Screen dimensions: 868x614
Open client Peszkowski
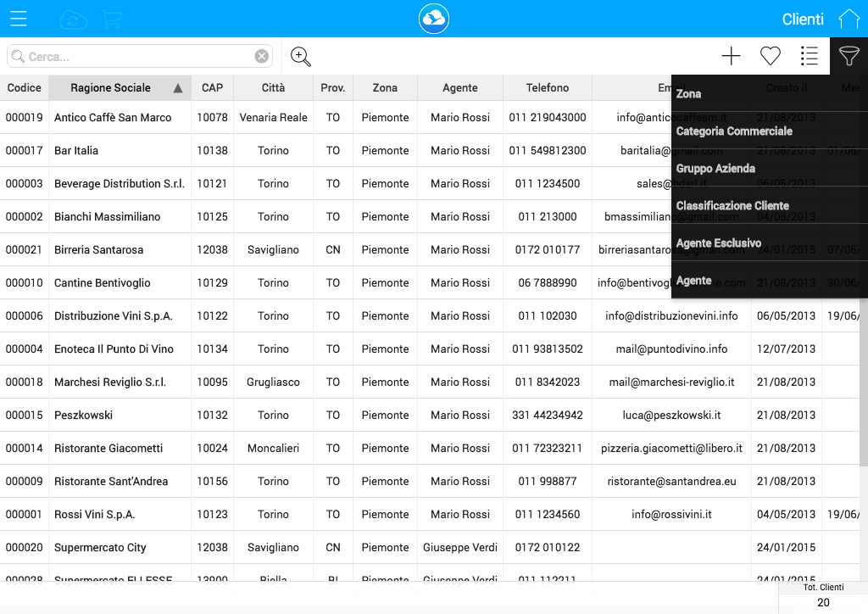[x=84, y=416]
